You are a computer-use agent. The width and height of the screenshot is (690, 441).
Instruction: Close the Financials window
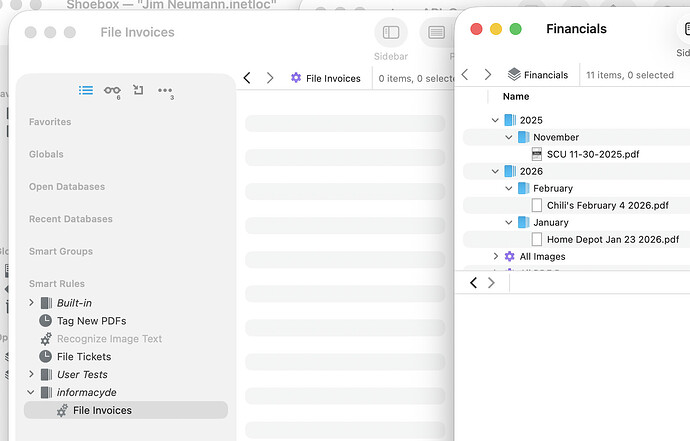pos(476,29)
